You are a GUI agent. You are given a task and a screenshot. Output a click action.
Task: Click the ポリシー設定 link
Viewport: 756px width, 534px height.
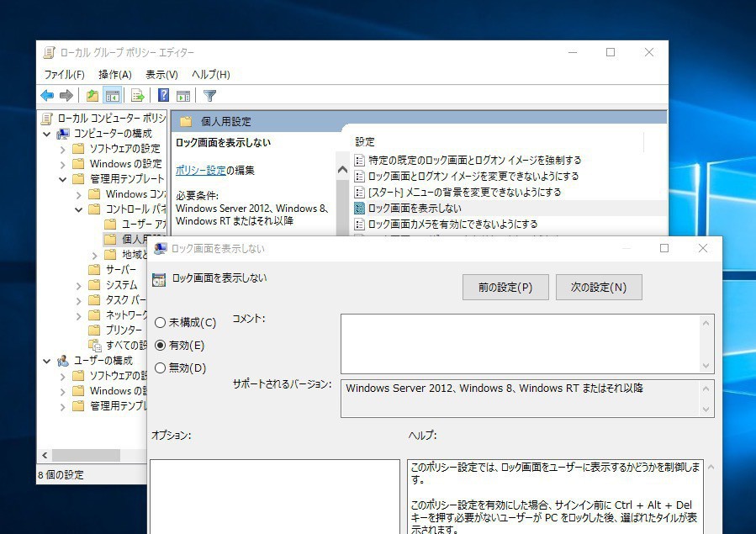tap(200, 170)
